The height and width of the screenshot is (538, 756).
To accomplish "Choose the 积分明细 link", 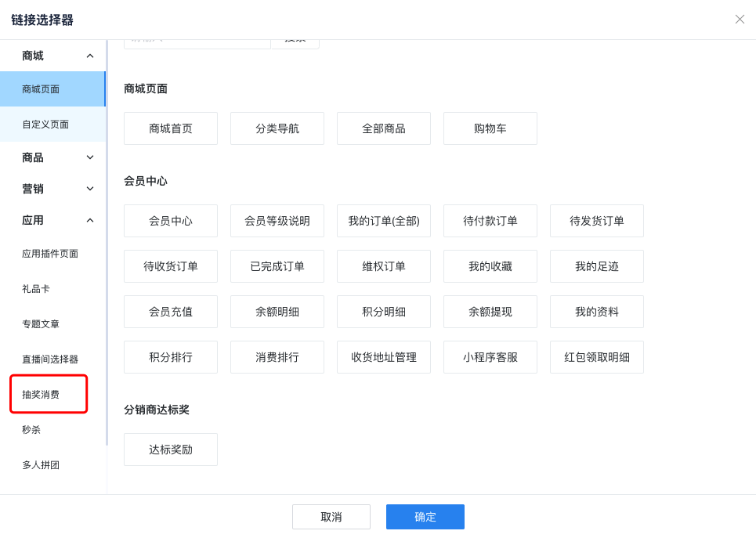I will [x=384, y=312].
